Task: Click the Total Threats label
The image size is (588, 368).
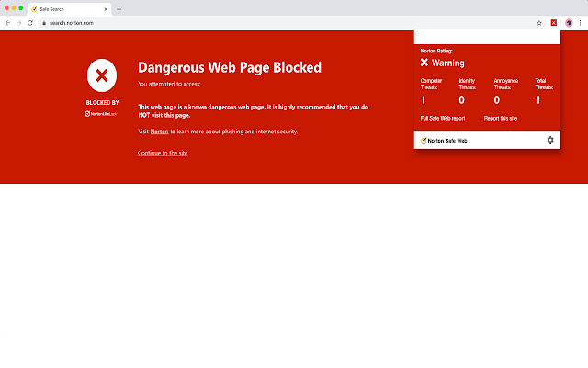Action: pos(544,84)
